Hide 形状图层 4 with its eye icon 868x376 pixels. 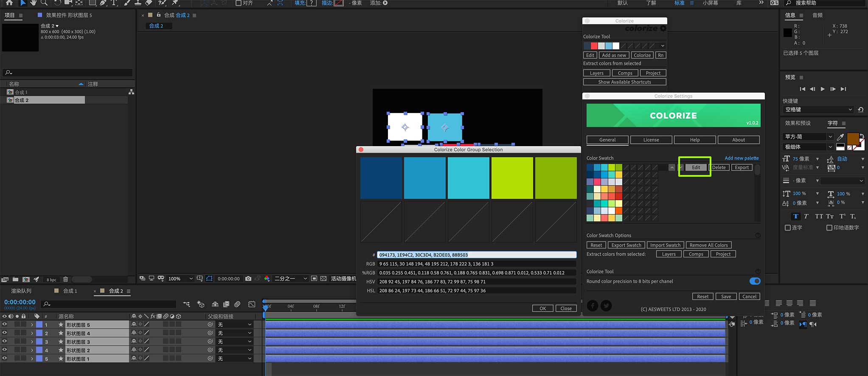click(x=5, y=333)
